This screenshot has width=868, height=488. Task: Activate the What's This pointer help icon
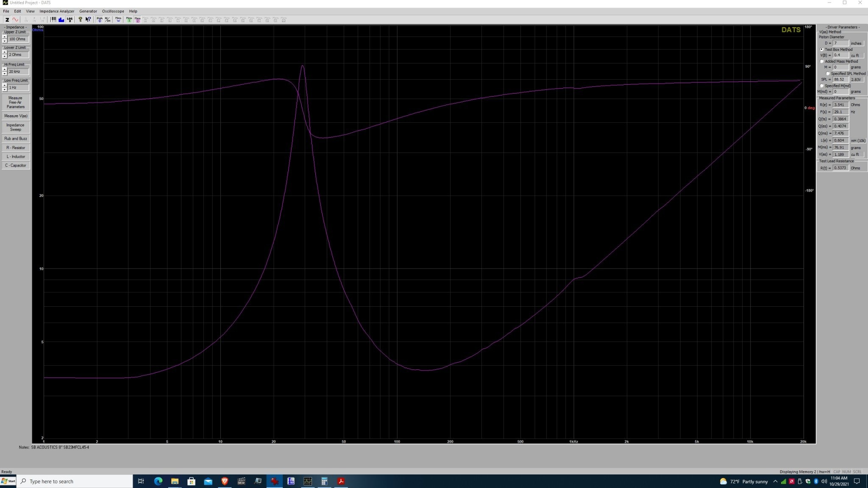tap(88, 19)
